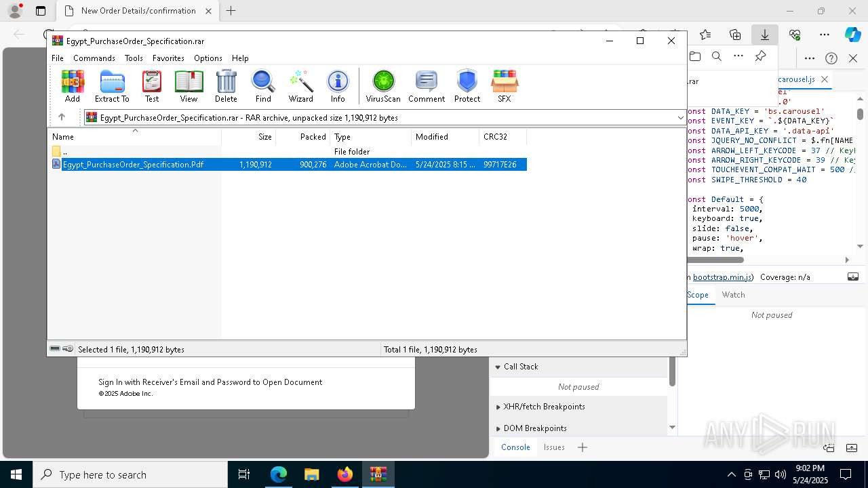
Task: Sort by the Size column header
Action: (249, 137)
